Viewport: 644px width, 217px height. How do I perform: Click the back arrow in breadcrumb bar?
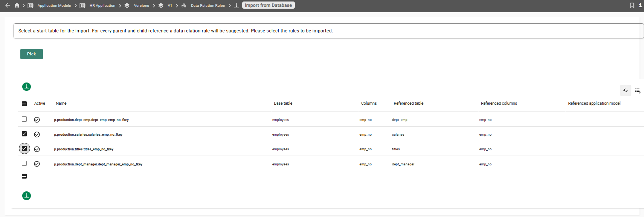point(8,5)
